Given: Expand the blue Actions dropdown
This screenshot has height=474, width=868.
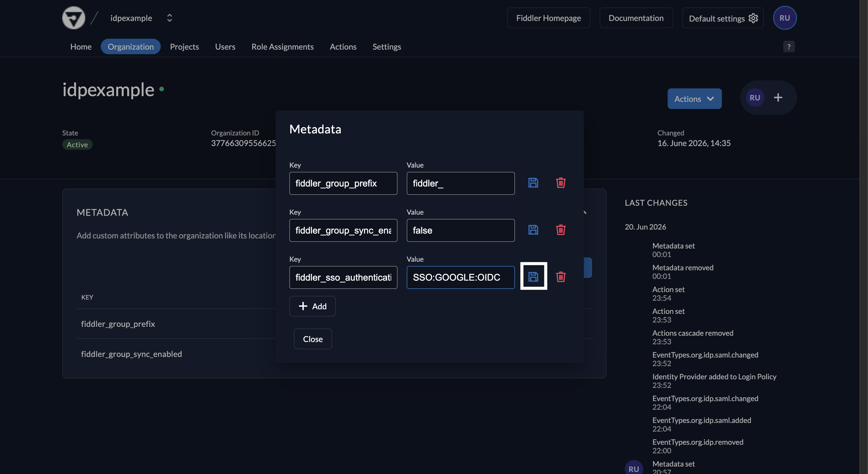Looking at the screenshot, I should pyautogui.click(x=694, y=99).
